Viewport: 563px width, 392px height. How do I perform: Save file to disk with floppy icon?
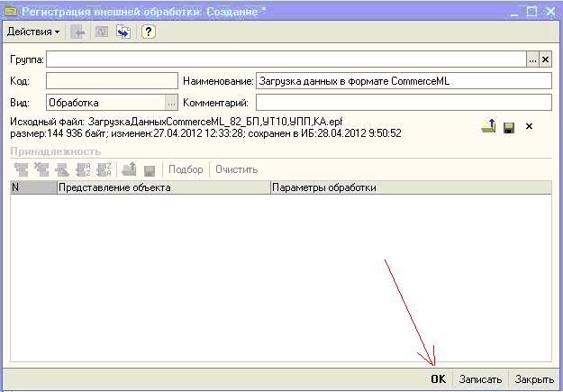click(x=509, y=126)
